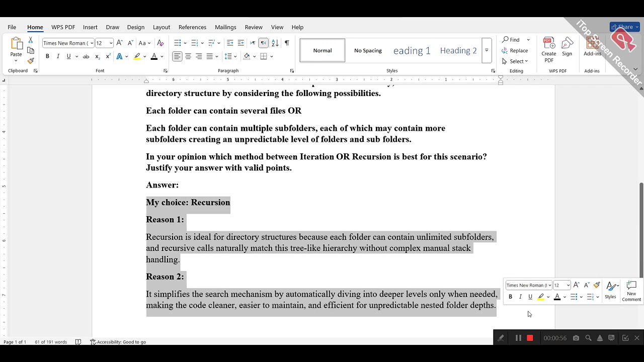Take a screenshot with recorder camera icon
This screenshot has height=362, width=644.
tap(576, 338)
